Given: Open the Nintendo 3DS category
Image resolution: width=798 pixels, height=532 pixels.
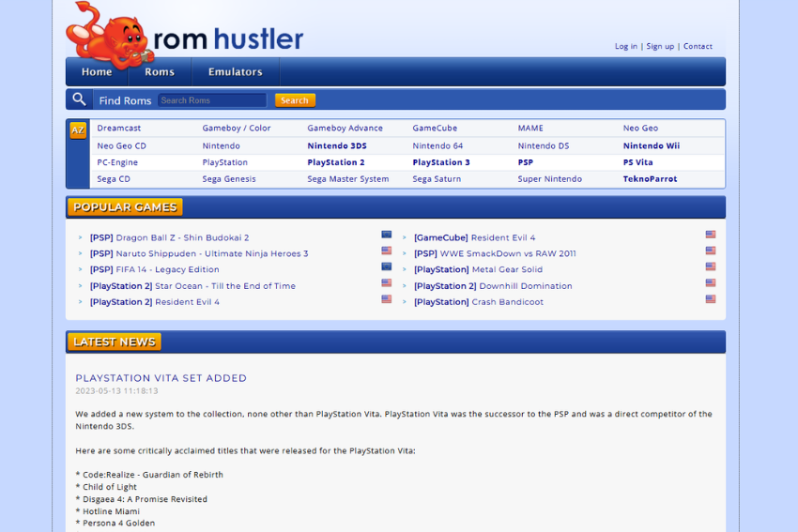Looking at the screenshot, I should [337, 146].
